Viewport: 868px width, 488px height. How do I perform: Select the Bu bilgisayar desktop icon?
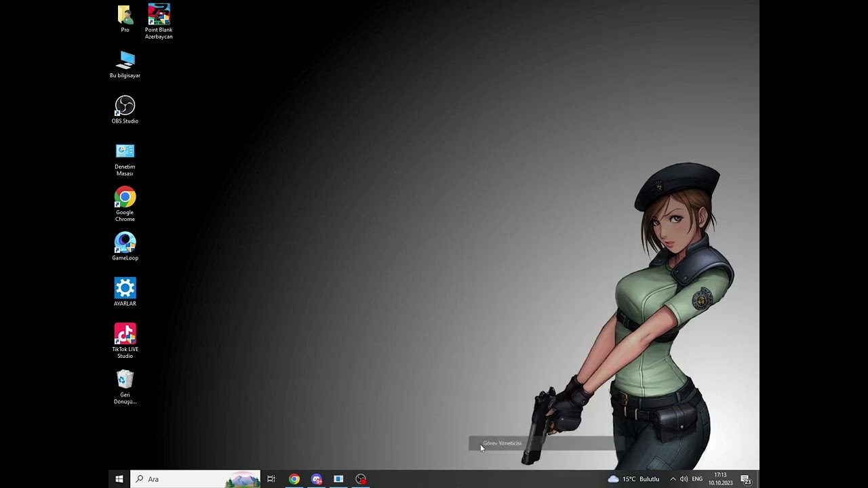[125, 64]
